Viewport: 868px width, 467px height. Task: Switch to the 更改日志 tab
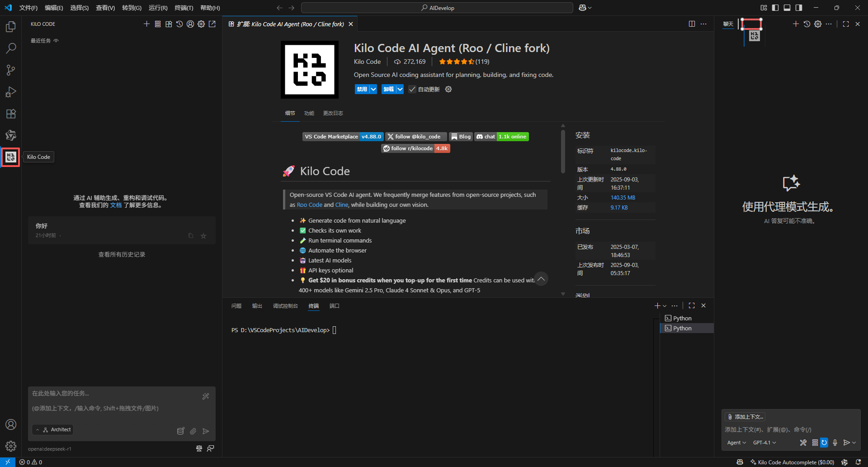[x=333, y=113]
